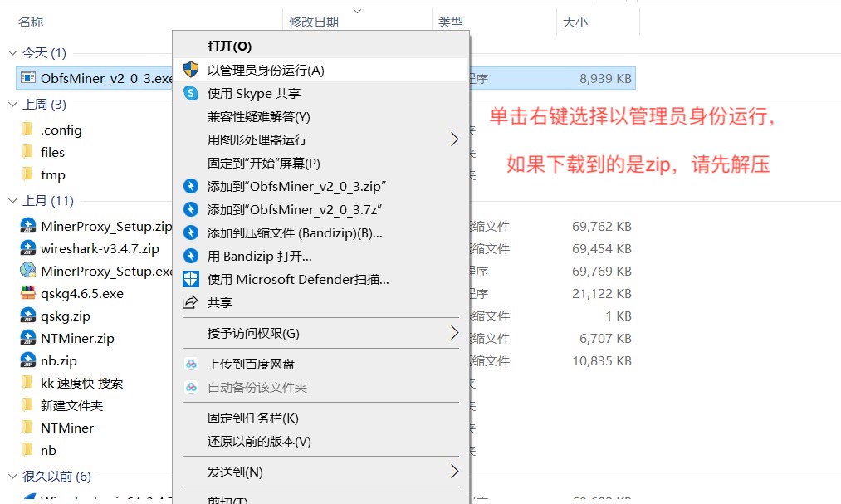Click the 共享 share icon
The image size is (841, 504).
coord(191,302)
